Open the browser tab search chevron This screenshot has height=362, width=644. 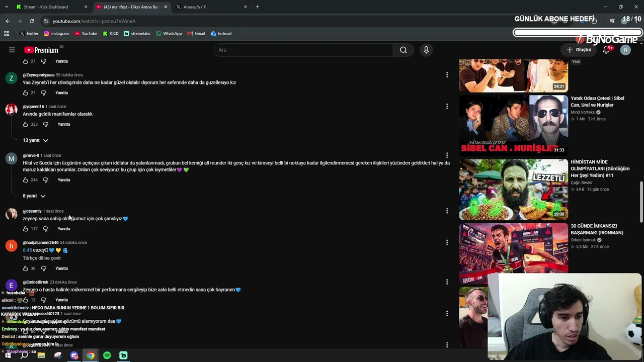coord(7,7)
